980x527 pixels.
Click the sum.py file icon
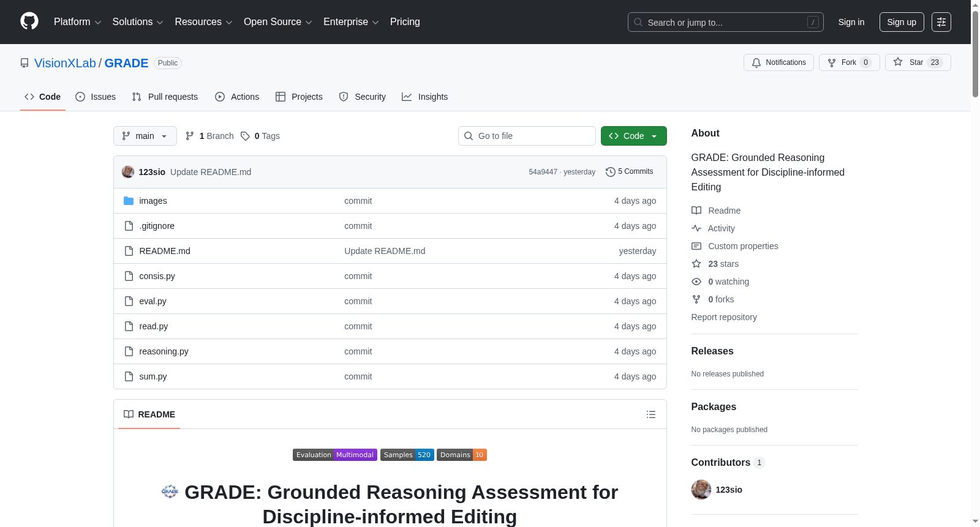[x=129, y=376]
